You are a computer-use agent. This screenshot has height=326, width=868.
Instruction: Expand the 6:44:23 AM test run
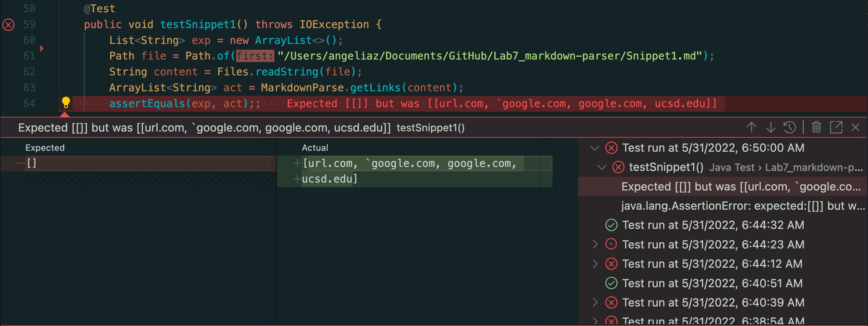point(595,244)
